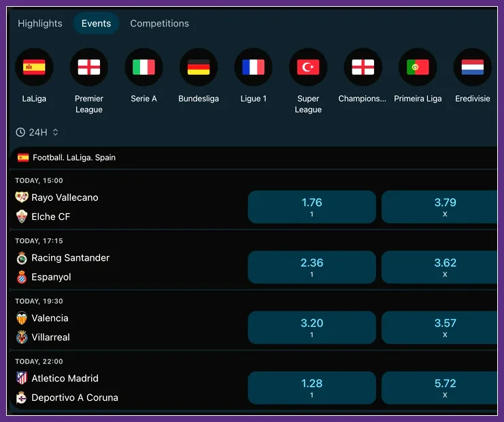Viewport: 504px width, 422px height.
Task: Click Espanyol team crest
Action: (x=22, y=277)
